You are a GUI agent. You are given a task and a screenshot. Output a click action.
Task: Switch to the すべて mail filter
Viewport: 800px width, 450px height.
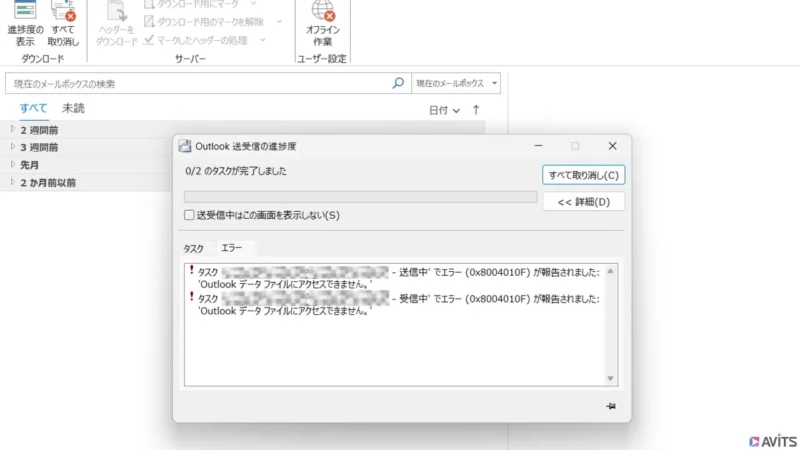click(x=33, y=108)
